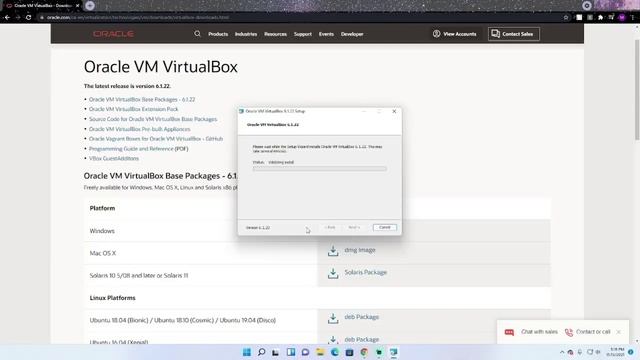Click the Ubuntu 18.04 deb Package download icon
This screenshot has width=640, height=360.
point(333,318)
